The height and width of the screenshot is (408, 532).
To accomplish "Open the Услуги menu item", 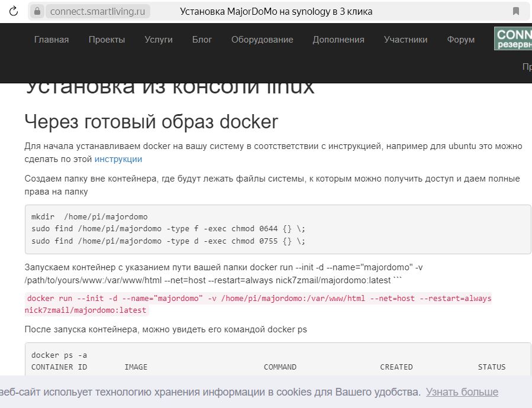I will coord(159,40).
